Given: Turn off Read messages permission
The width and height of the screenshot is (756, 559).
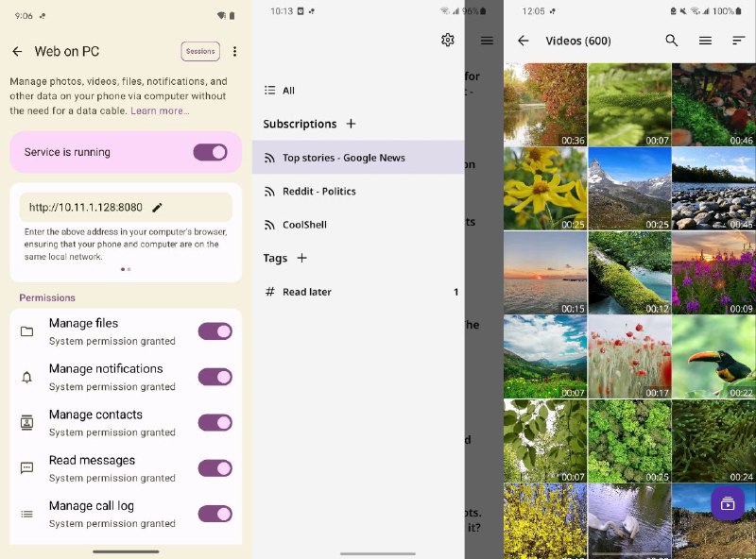Looking at the screenshot, I should 215,468.
